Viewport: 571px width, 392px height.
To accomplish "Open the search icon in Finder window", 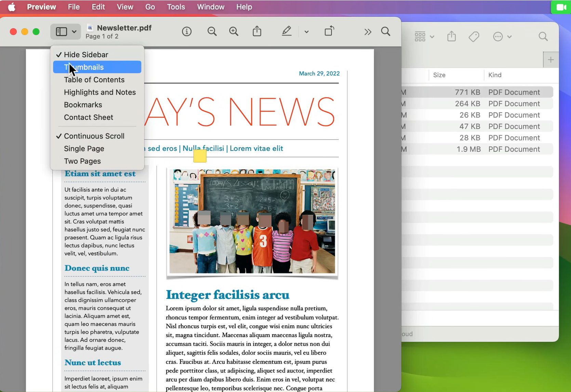I will 543,37.
